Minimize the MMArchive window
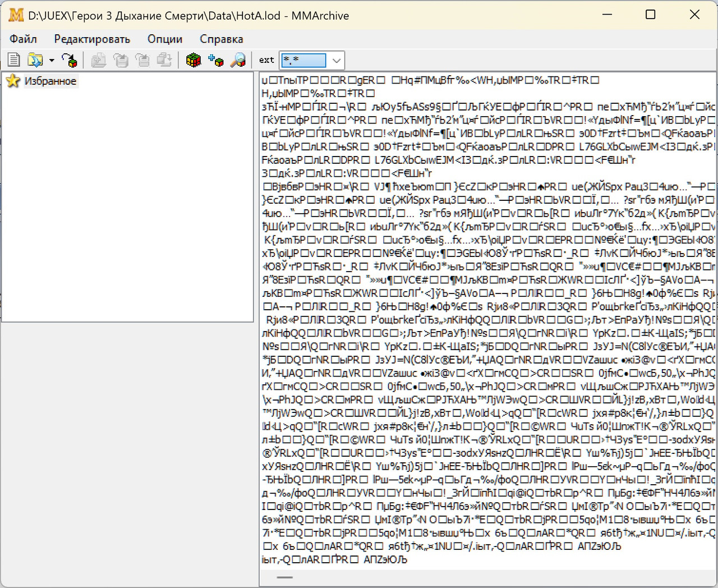The height and width of the screenshot is (588, 718). 607,15
